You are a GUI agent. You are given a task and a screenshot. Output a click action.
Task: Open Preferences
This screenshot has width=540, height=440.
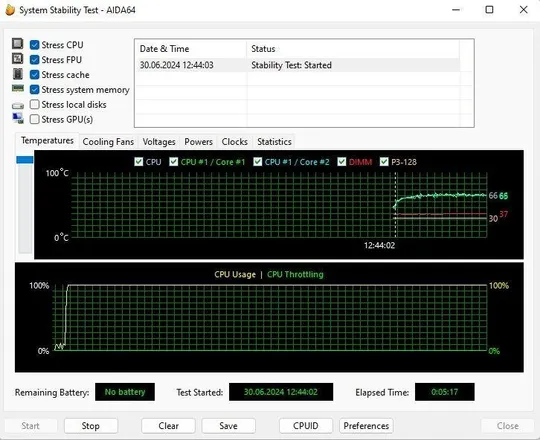366,426
